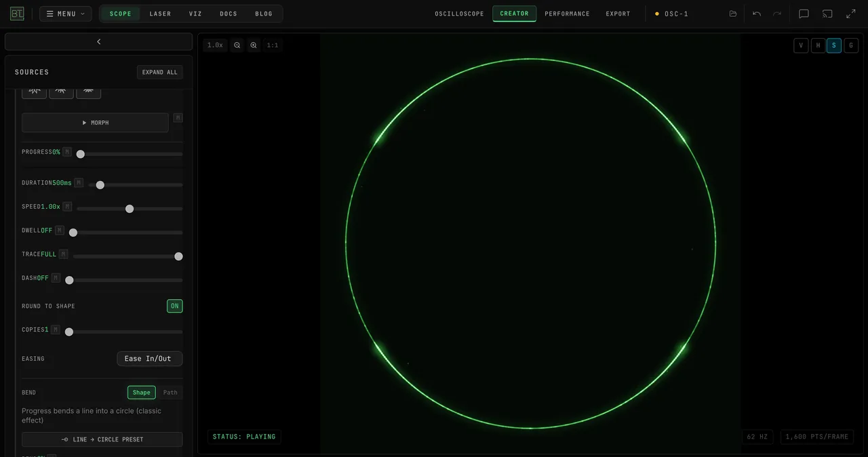
Task: Click the PROGRESS slider track
Action: (x=128, y=154)
